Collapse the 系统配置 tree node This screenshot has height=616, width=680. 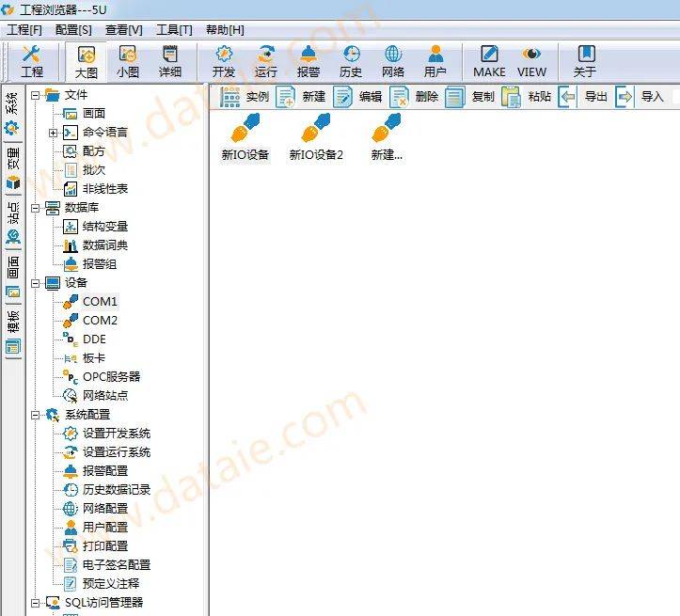click(35, 415)
